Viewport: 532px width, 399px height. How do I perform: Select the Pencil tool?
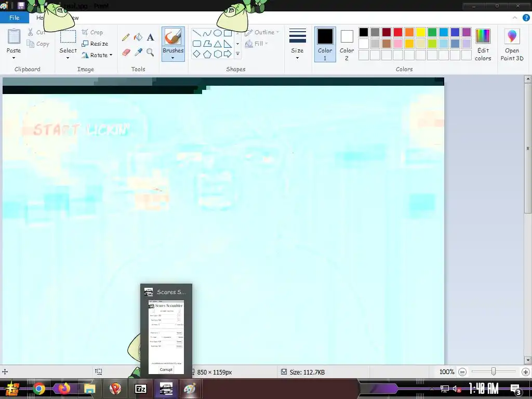(126, 37)
